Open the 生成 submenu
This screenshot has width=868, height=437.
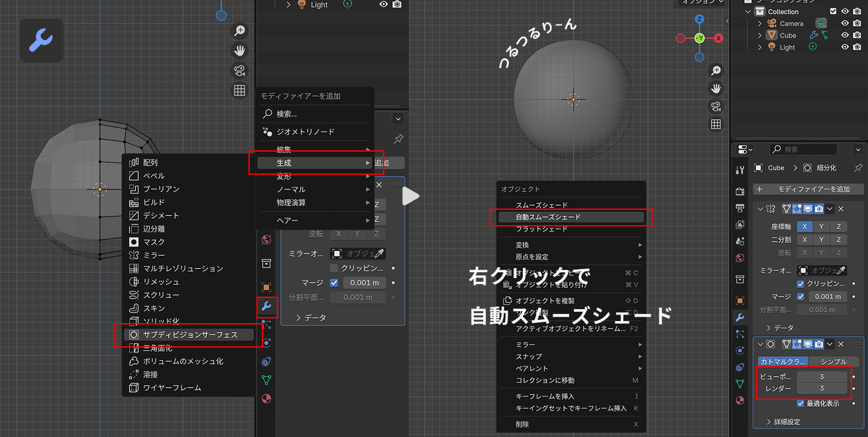315,162
